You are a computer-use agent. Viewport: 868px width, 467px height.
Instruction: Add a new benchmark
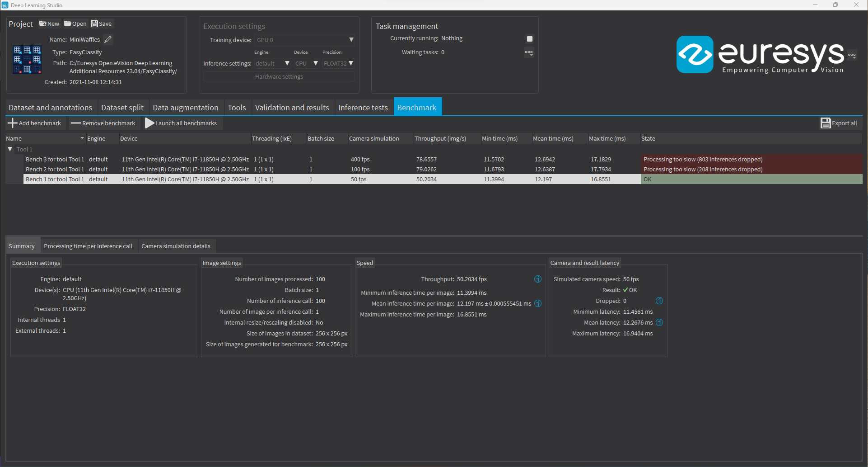click(35, 123)
